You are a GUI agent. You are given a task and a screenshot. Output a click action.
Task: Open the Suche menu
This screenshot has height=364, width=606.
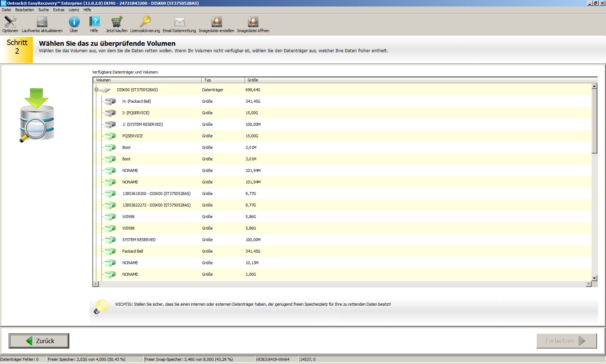pyautogui.click(x=44, y=10)
